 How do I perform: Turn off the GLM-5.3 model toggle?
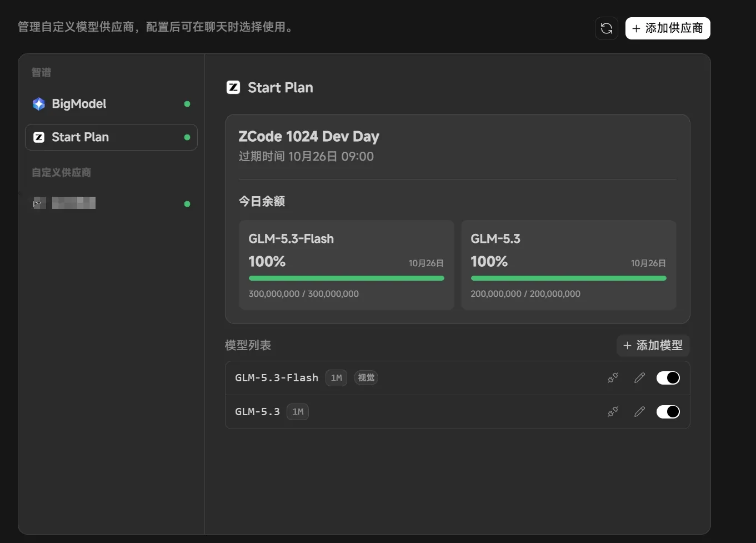[x=668, y=412]
